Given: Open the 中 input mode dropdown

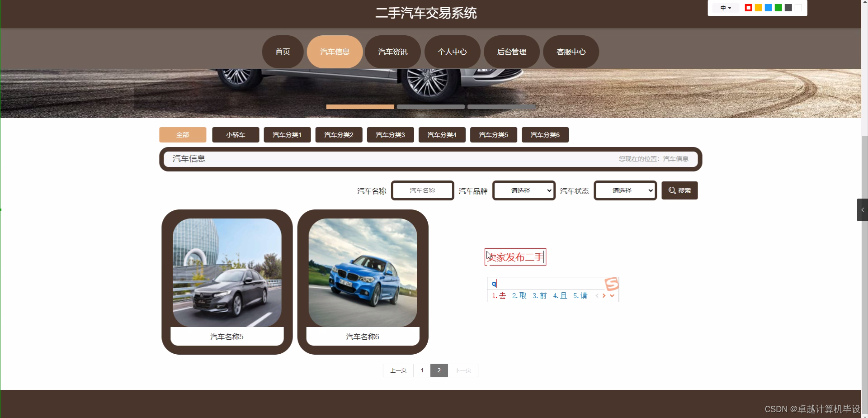Looking at the screenshot, I should pyautogui.click(x=725, y=8).
